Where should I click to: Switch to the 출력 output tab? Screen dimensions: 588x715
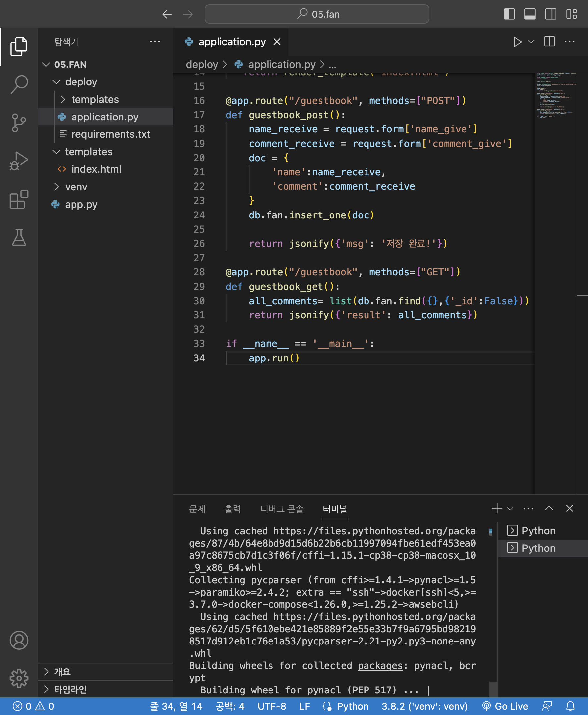pos(233,509)
